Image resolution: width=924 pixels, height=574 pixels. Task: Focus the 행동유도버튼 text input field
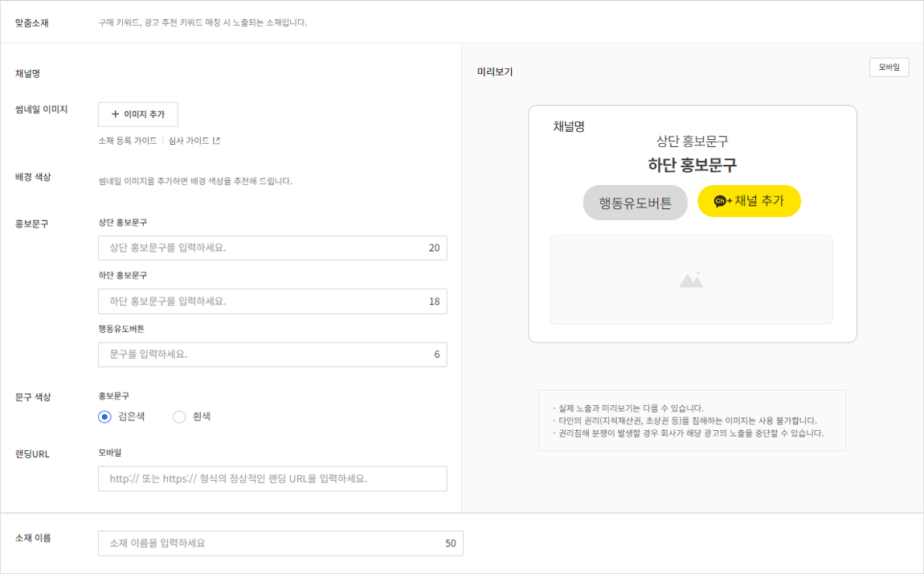265,355
